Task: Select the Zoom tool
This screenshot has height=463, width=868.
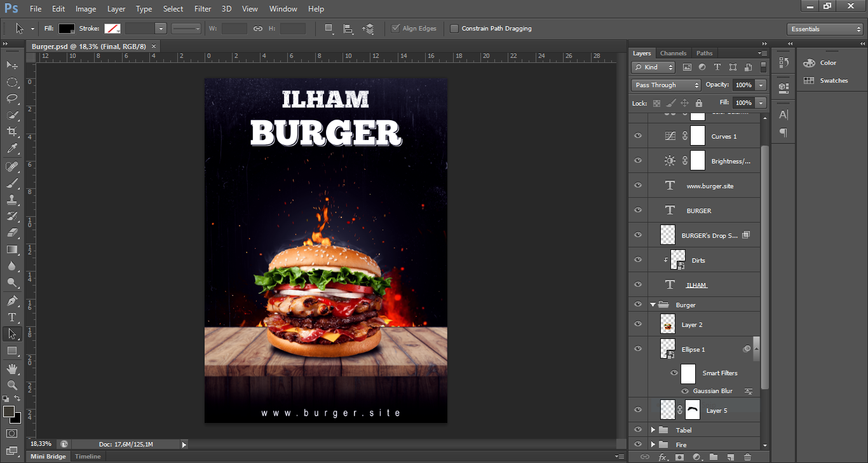Action: click(x=12, y=385)
